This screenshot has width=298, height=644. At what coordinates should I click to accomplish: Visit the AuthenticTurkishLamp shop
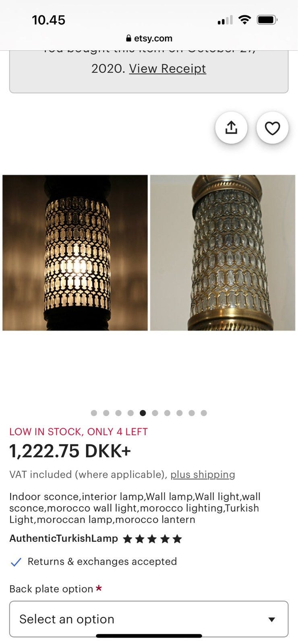64,539
